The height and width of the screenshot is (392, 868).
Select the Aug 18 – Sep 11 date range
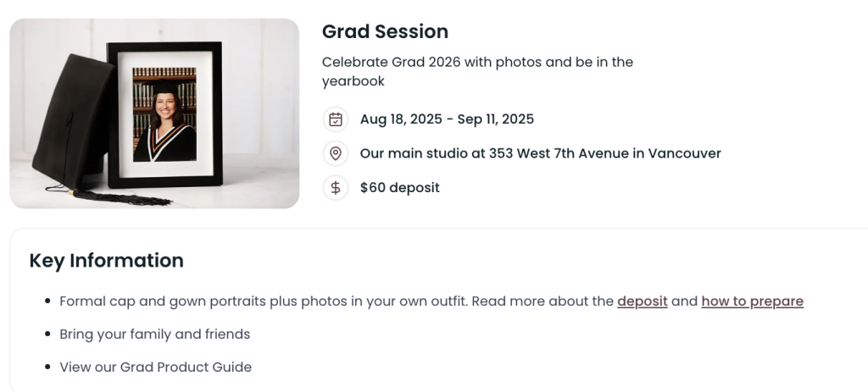coord(447,119)
